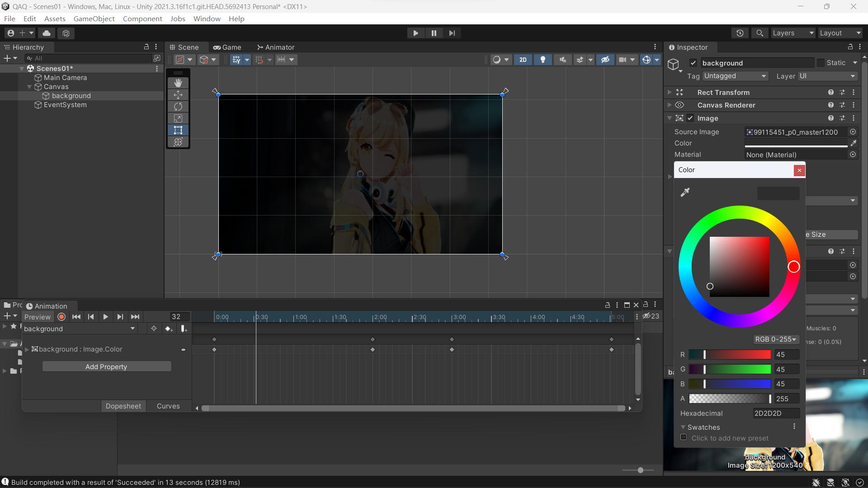Select the Rotate tool

[178, 107]
